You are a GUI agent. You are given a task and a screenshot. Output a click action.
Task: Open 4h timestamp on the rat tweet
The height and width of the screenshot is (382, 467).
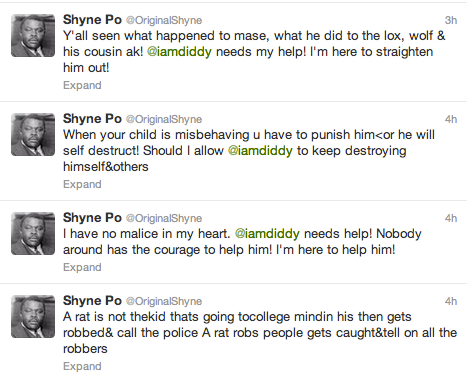[x=451, y=301]
